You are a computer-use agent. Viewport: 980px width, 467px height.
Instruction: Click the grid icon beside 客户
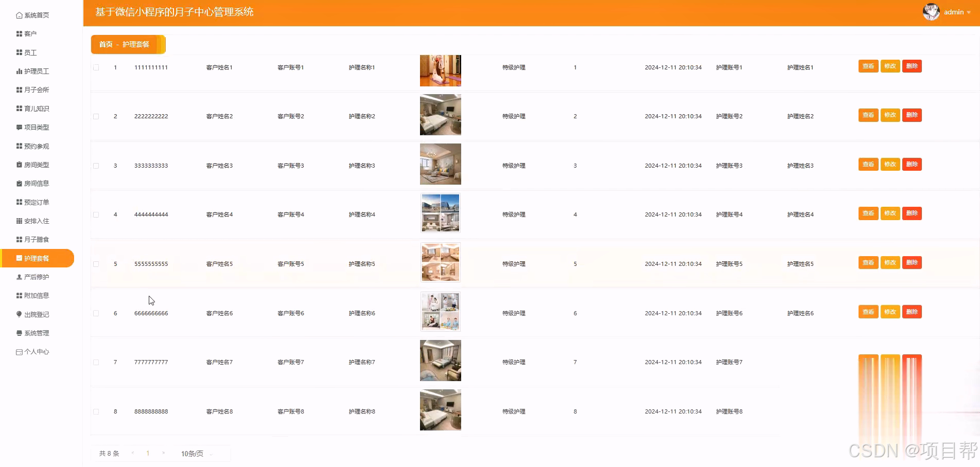coord(19,34)
